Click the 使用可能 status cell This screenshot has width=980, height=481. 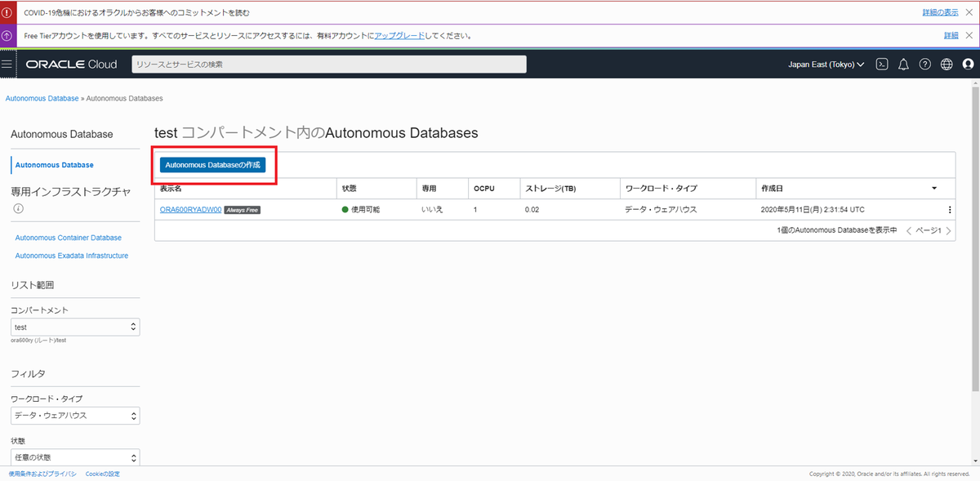(x=361, y=209)
